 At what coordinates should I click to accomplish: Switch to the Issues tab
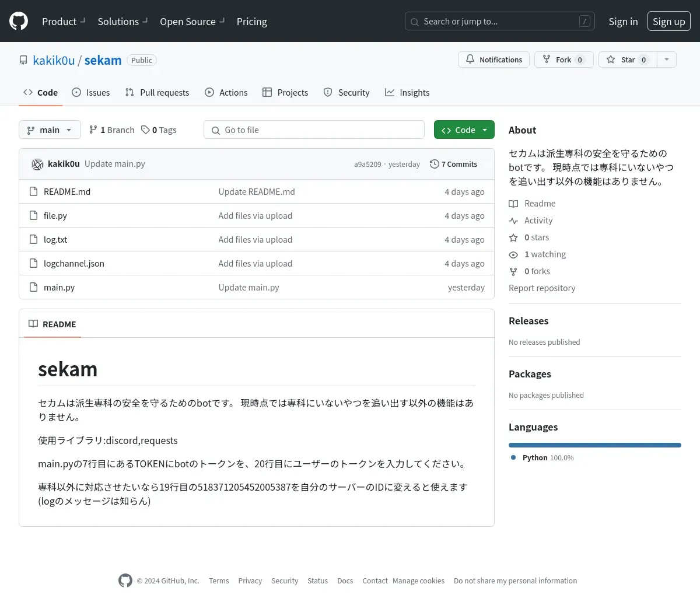pyautogui.click(x=91, y=92)
